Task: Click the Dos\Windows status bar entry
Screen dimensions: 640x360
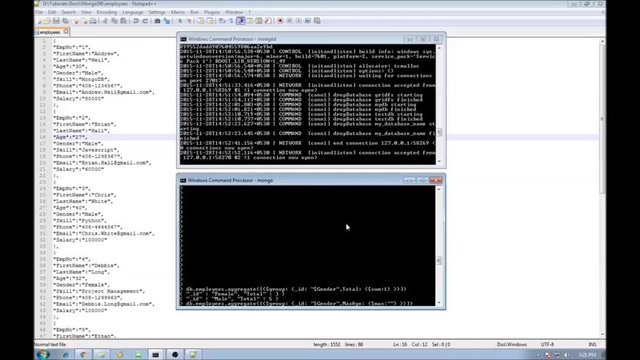Action: (511, 344)
